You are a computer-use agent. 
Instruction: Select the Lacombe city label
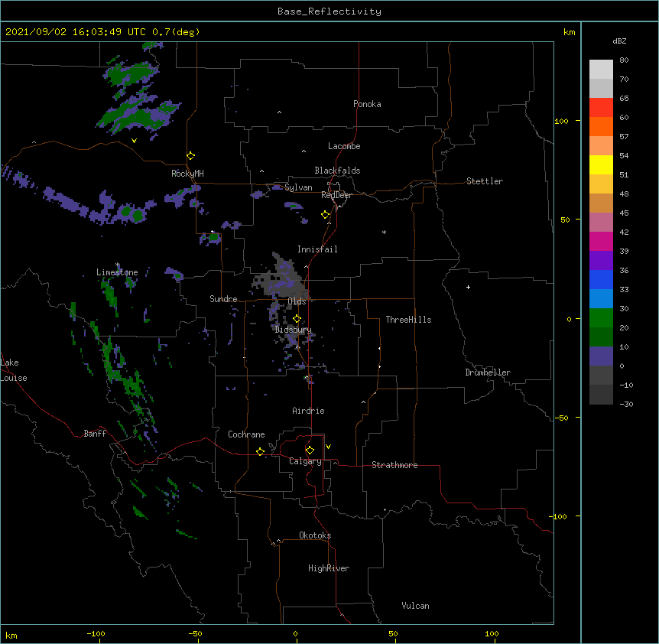344,146
